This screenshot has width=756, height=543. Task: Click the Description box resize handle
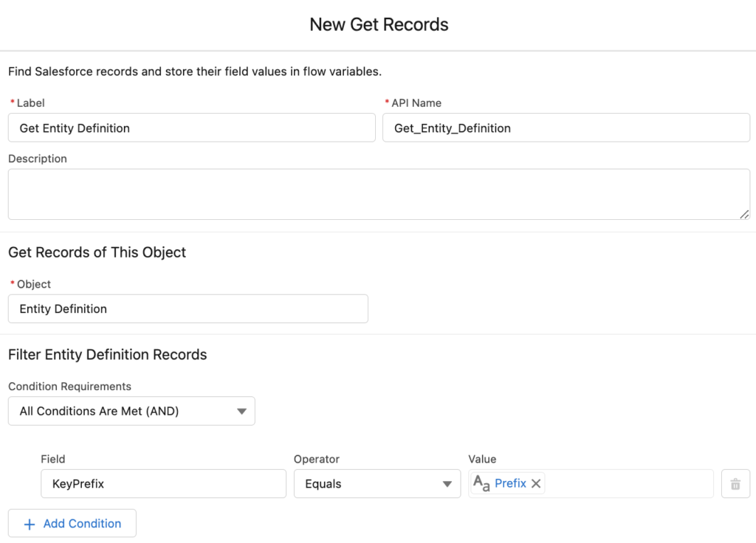(x=743, y=214)
